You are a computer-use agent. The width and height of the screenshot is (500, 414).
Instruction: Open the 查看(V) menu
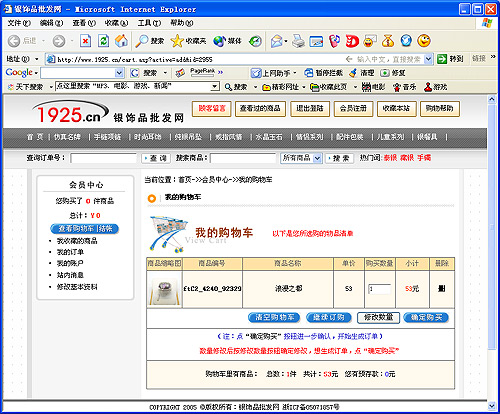(84, 23)
